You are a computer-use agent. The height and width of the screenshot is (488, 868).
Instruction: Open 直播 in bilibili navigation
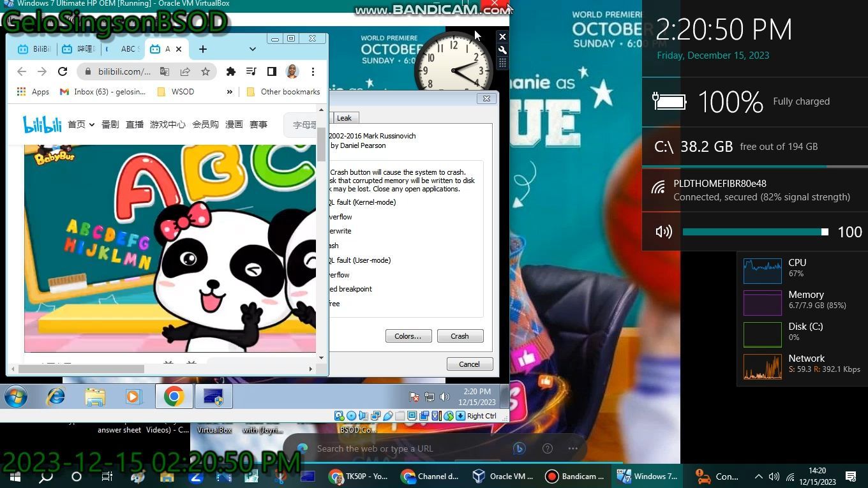135,124
